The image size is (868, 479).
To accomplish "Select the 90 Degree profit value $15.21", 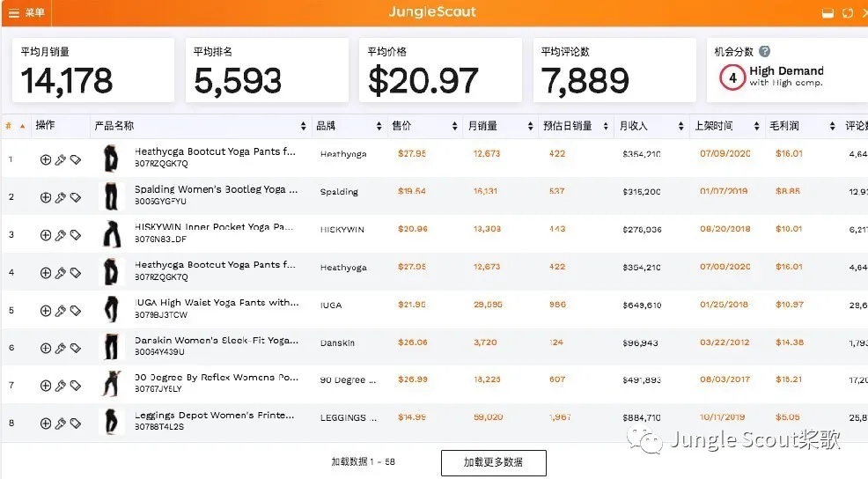I will click(x=789, y=380).
